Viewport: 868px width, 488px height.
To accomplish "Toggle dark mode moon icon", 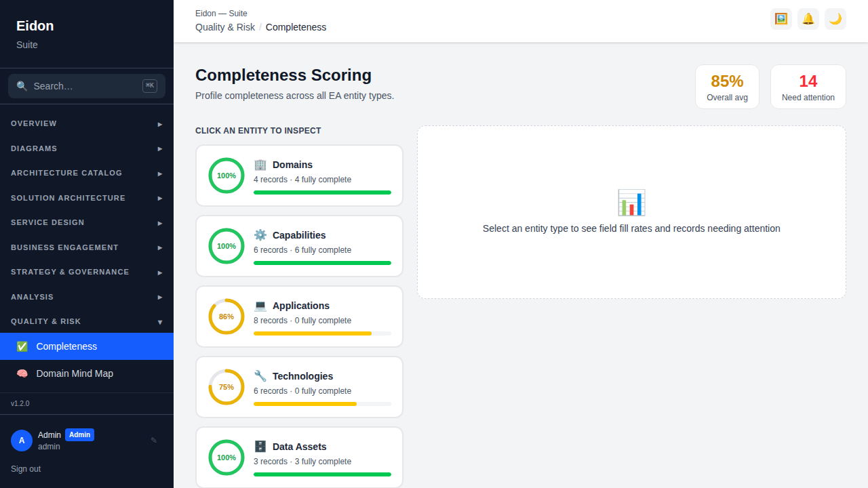I will [x=835, y=19].
